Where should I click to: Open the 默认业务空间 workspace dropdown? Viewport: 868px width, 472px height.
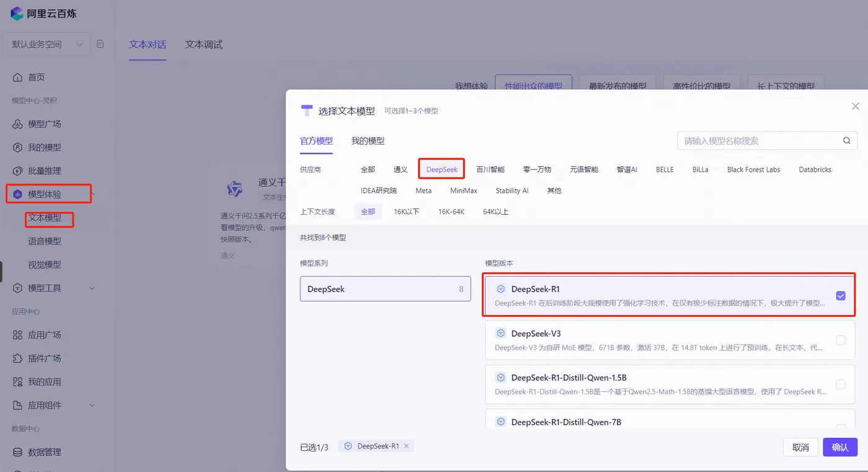(47, 44)
